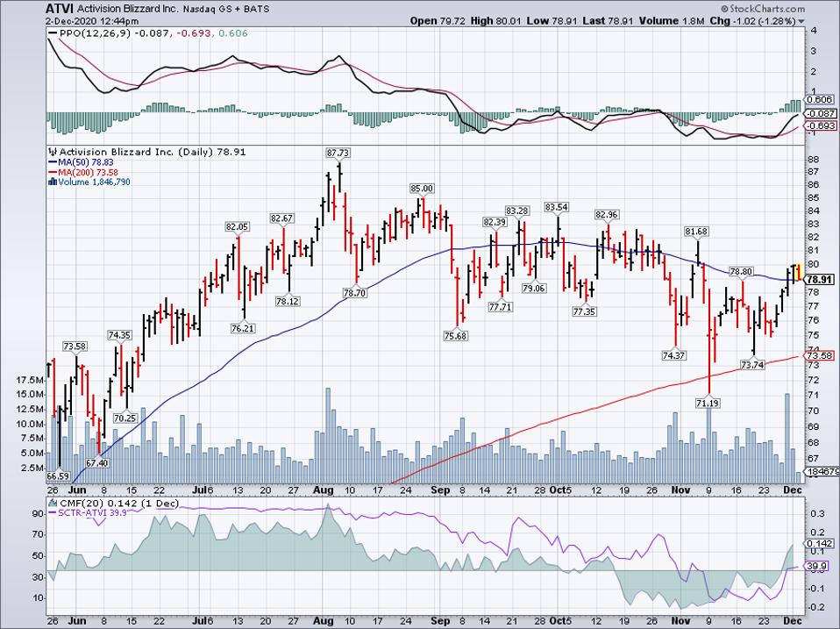840x629 pixels.
Task: Click the 67.40 low price label
Action: click(97, 463)
